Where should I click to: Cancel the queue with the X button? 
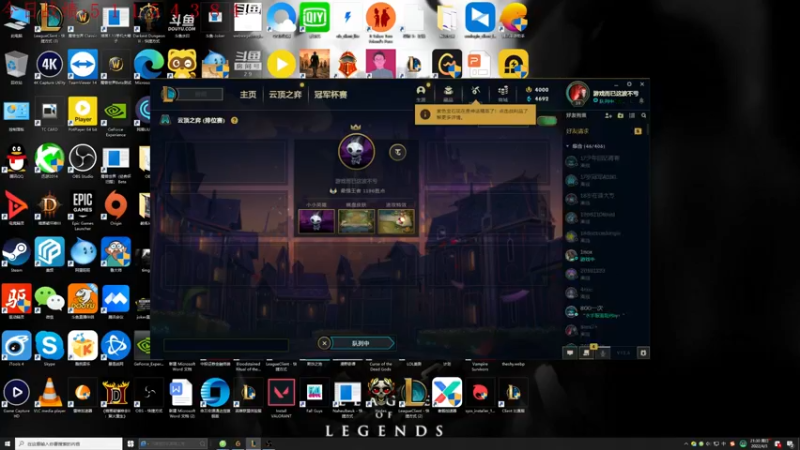[324, 343]
